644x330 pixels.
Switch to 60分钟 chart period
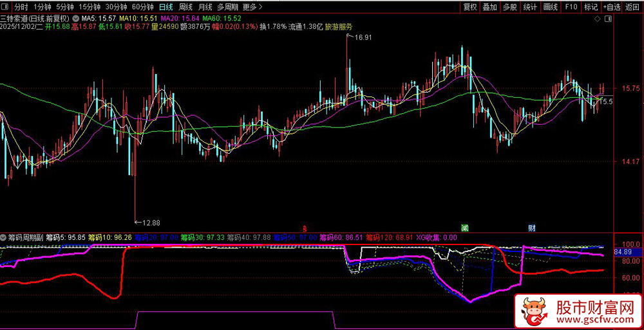pyautogui.click(x=142, y=7)
